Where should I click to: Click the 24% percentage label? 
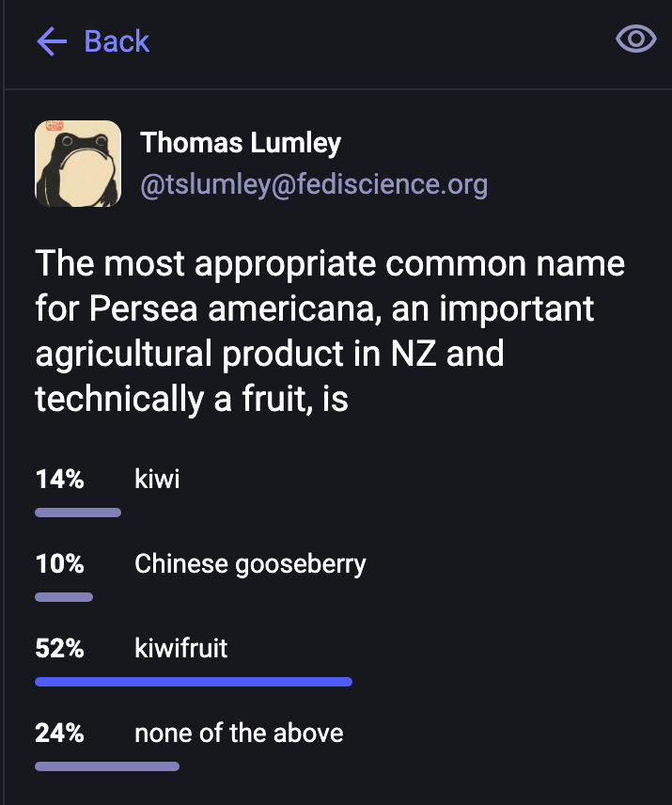[x=60, y=734]
